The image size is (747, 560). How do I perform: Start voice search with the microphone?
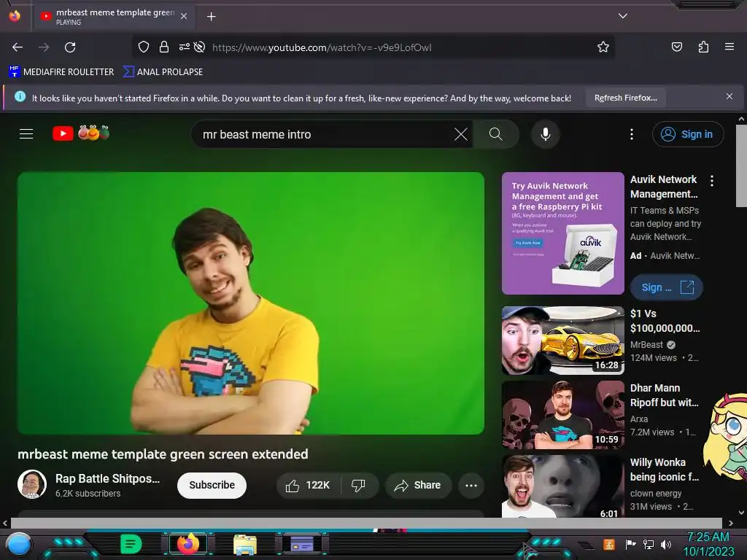click(546, 134)
